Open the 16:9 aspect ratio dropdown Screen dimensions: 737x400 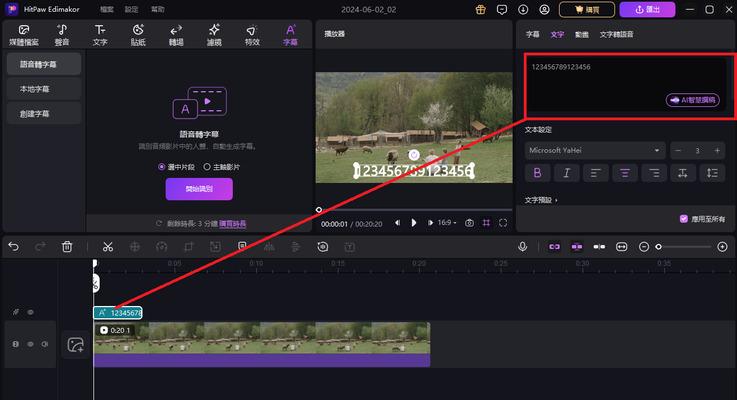tap(446, 223)
